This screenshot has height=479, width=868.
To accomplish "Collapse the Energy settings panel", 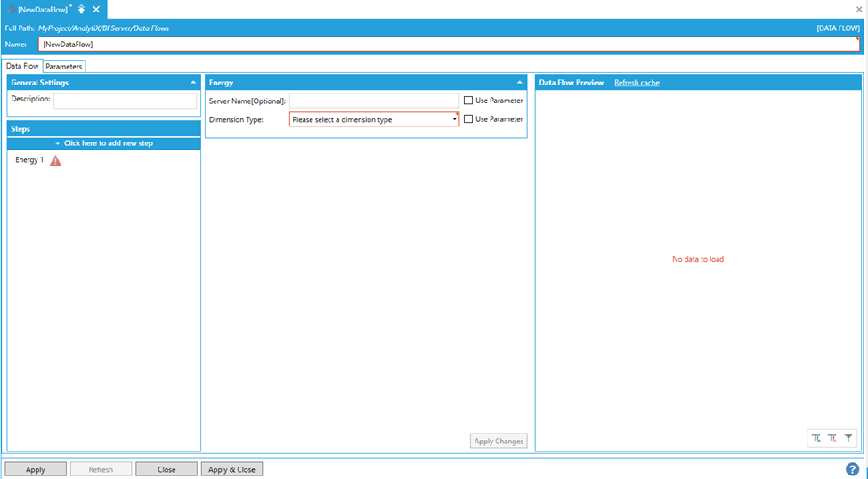I will (520, 83).
